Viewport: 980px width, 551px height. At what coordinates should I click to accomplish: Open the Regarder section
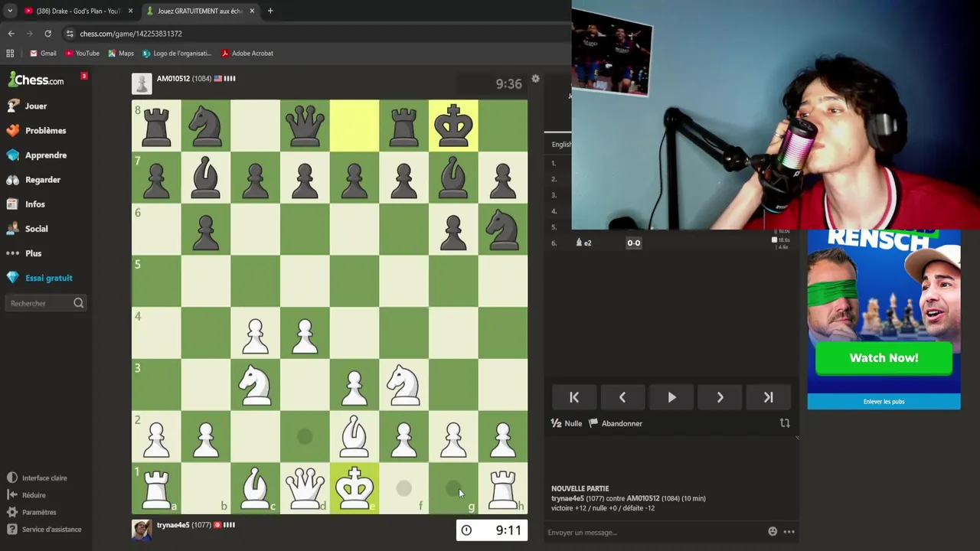point(34,179)
